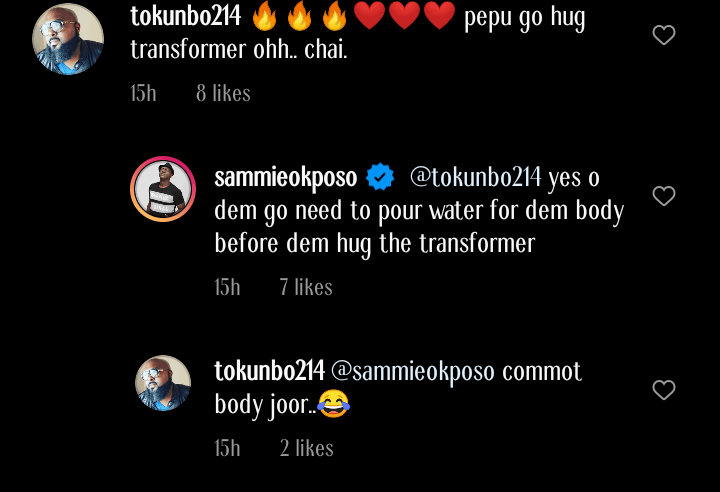View the '2 likes' list
Viewport: 720px width, 492px height.
click(x=306, y=448)
